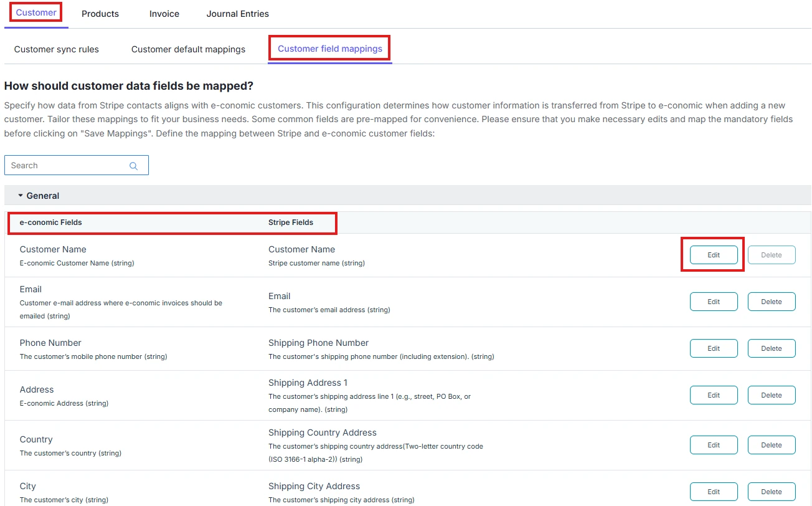This screenshot has width=812, height=506.
Task: Delete the Customer Name mapping
Action: (x=772, y=255)
